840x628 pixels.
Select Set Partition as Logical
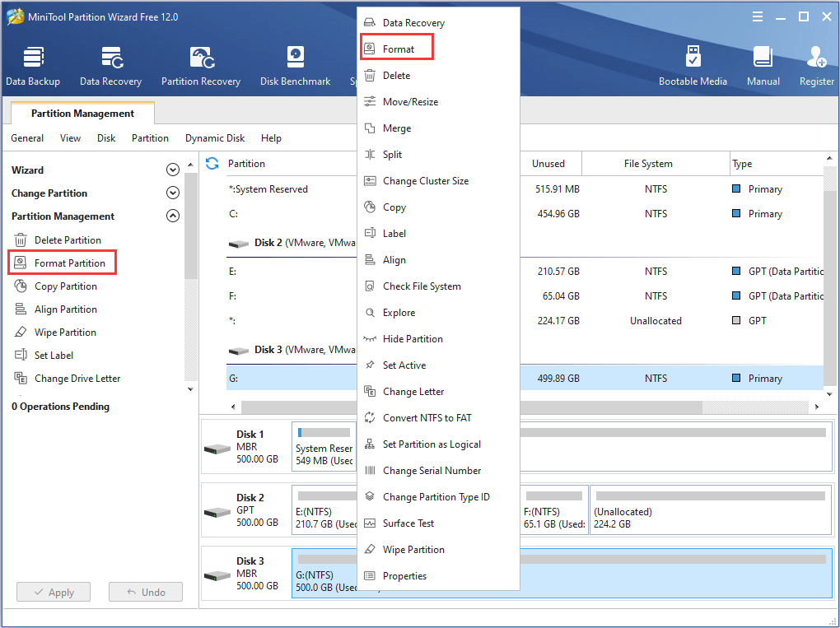click(x=438, y=444)
